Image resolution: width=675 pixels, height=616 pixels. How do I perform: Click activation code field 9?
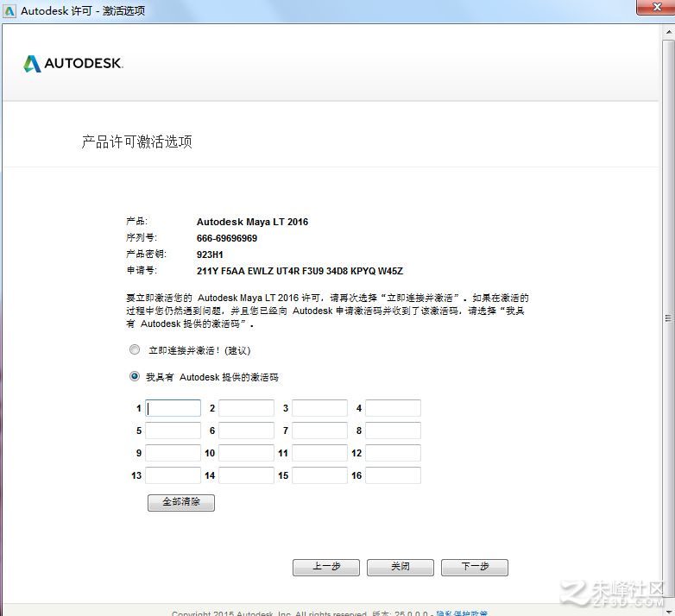click(x=173, y=453)
